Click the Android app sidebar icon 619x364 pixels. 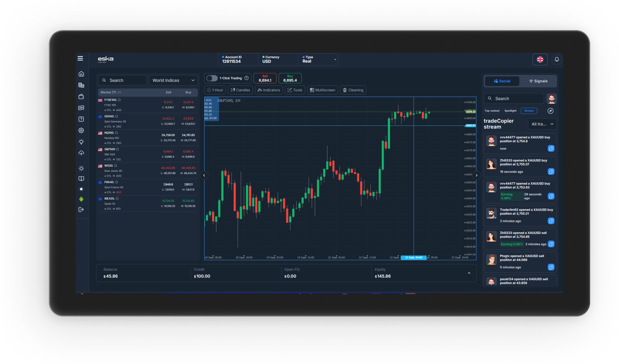(x=81, y=199)
